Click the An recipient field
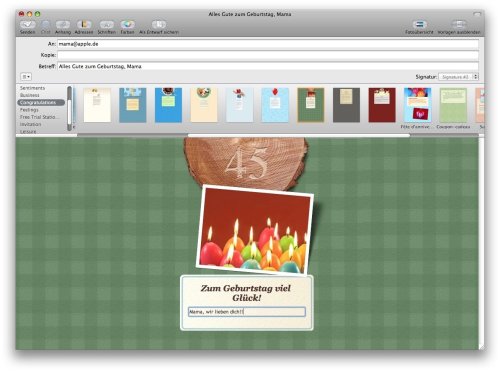 (268, 44)
